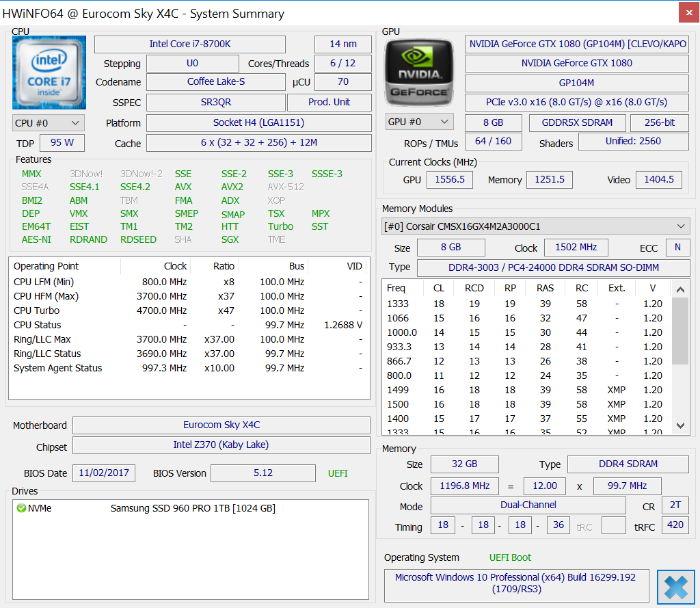Select the 1066 frequency timing row
Image resolution: width=700 pixels, height=608 pixels.
pyautogui.click(x=527, y=318)
